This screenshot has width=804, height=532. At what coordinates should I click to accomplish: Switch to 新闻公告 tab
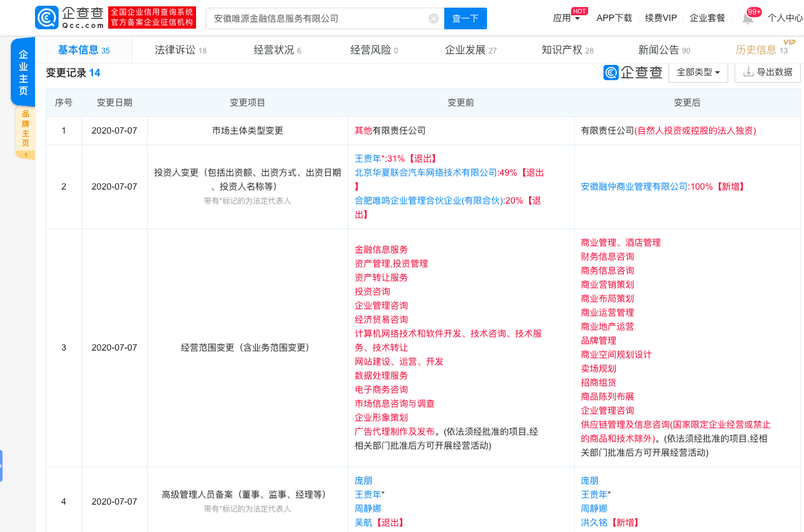(x=664, y=50)
